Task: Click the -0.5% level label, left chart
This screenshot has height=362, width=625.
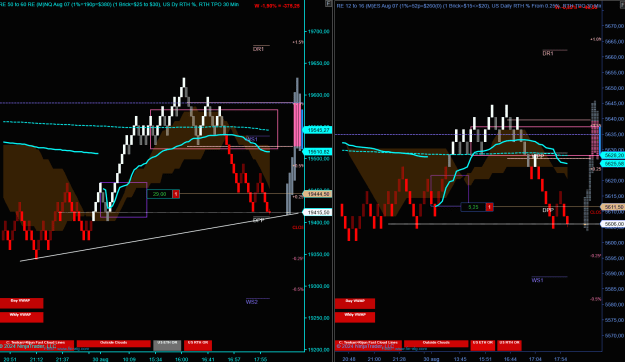Action: coord(298,289)
